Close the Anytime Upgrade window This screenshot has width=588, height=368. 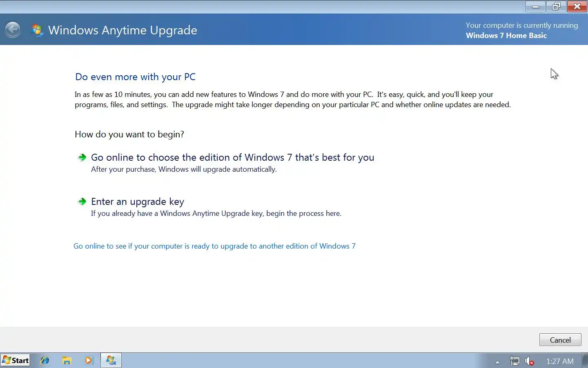(x=577, y=7)
